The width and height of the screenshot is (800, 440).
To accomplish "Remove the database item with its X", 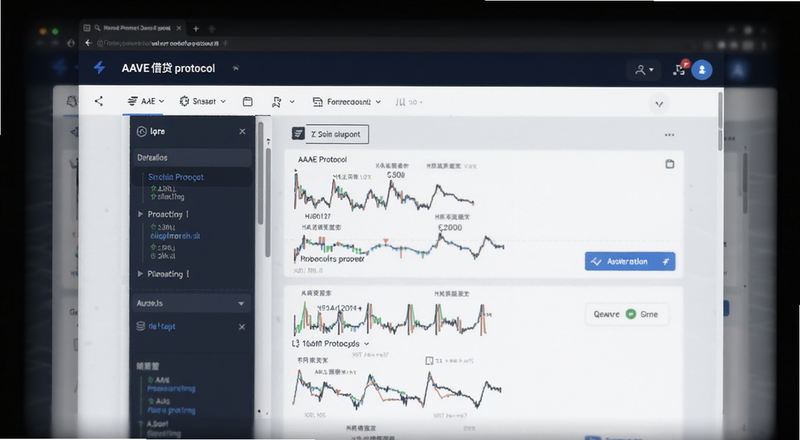I will point(242,327).
